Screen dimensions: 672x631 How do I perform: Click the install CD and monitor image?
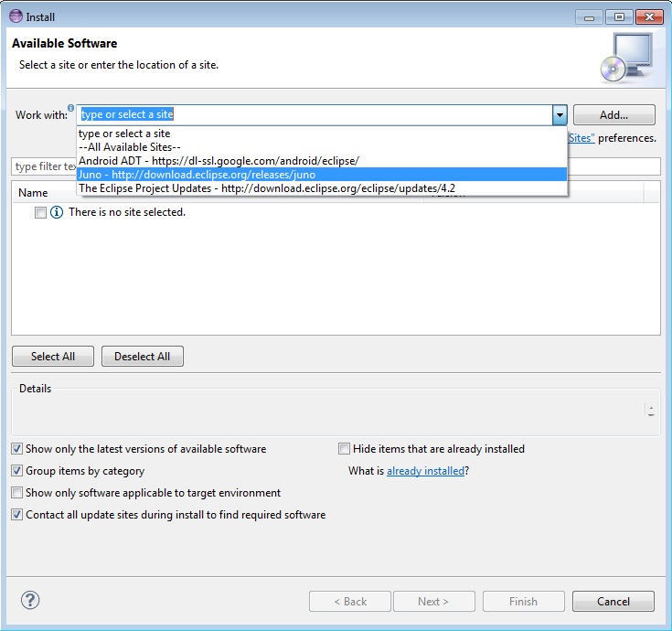pyautogui.click(x=626, y=58)
